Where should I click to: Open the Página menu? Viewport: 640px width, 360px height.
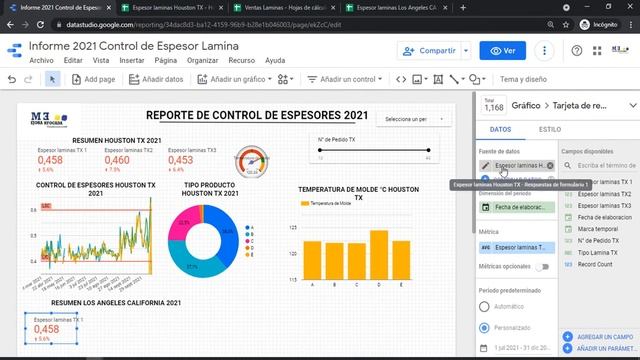(x=165, y=60)
